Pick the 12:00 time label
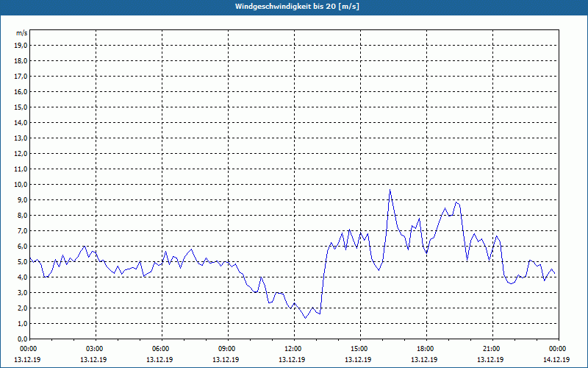The width and height of the screenshot is (588, 368). tap(293, 349)
